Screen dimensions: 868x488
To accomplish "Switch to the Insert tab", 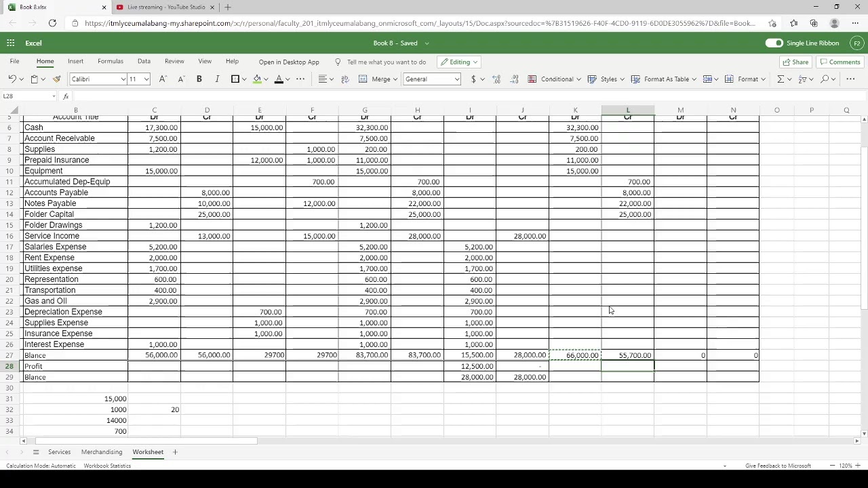I will point(75,62).
